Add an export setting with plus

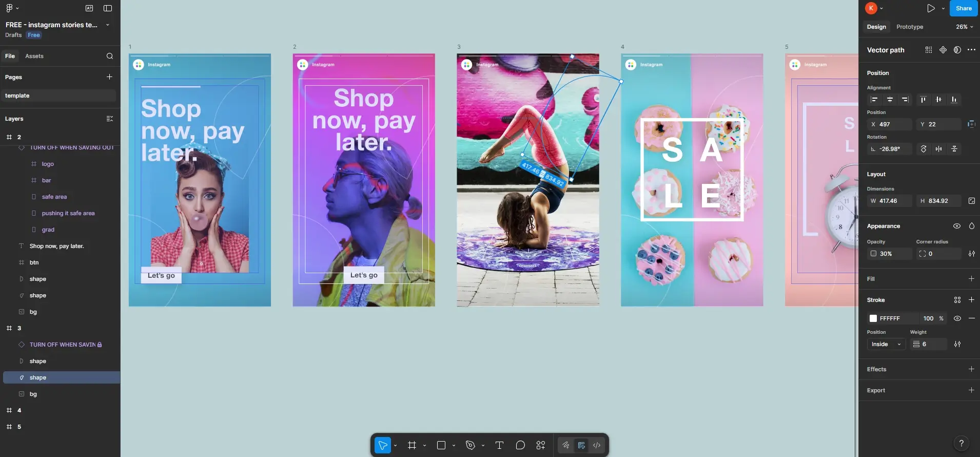[971, 390]
